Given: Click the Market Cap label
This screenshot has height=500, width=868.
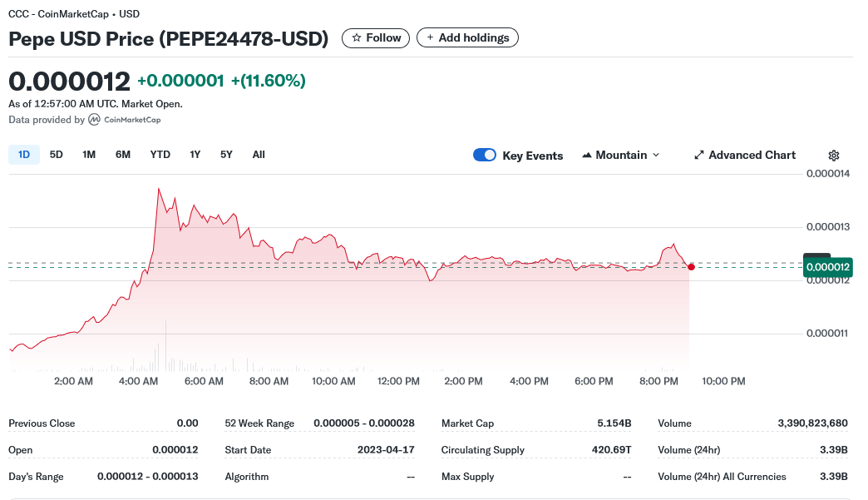Looking at the screenshot, I should pyautogui.click(x=467, y=423).
